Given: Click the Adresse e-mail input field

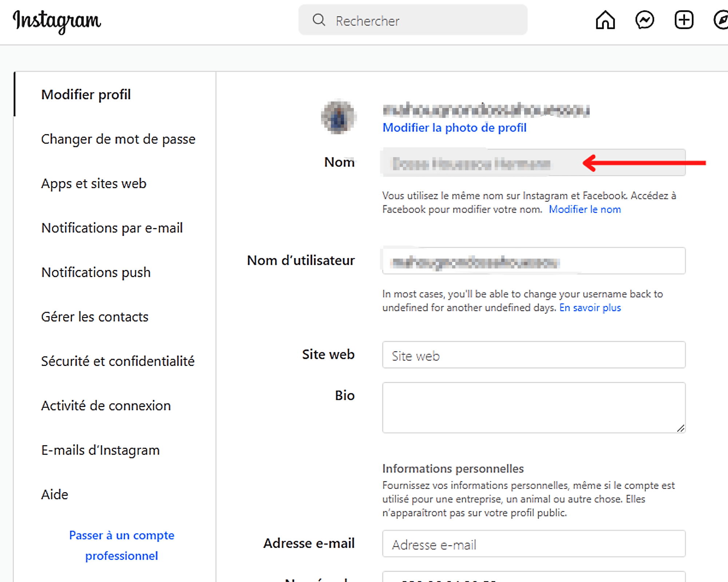Looking at the screenshot, I should tap(534, 543).
